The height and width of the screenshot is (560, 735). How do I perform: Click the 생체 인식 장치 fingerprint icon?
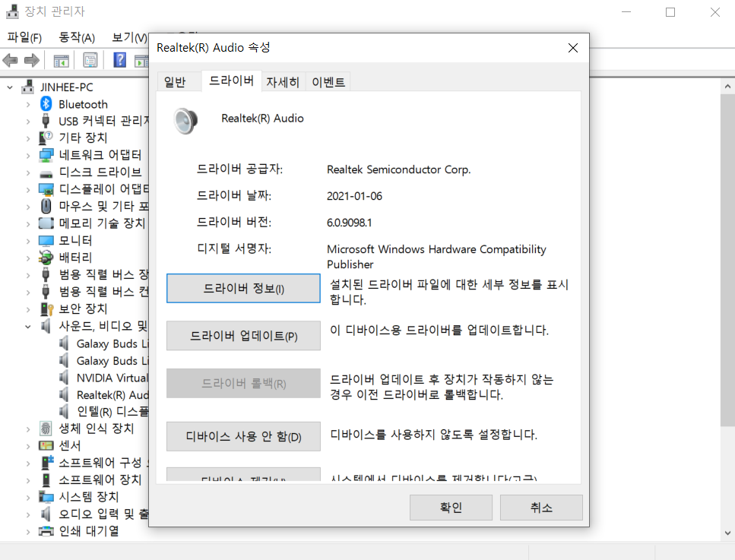click(x=46, y=429)
